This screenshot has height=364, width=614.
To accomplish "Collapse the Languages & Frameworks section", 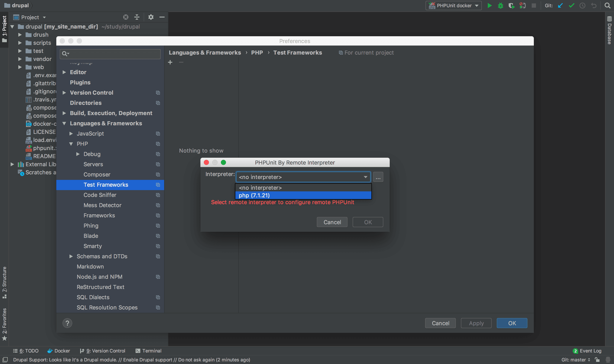I will (64, 123).
